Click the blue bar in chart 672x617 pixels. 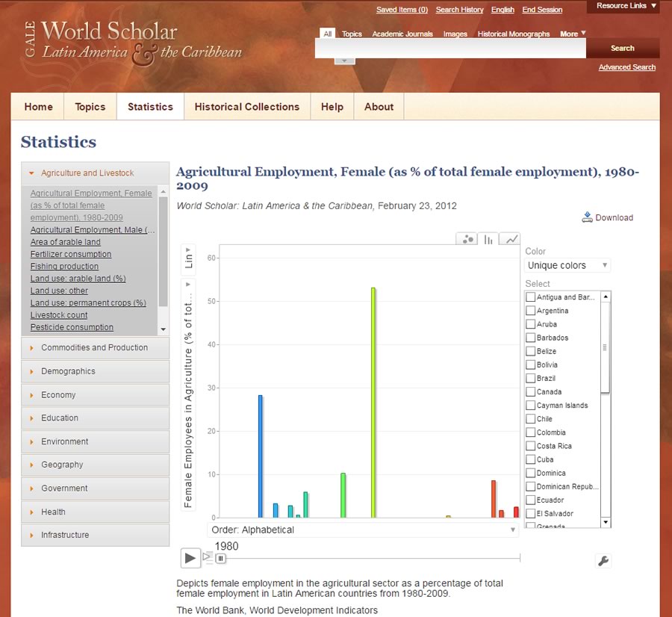pyautogui.click(x=260, y=456)
